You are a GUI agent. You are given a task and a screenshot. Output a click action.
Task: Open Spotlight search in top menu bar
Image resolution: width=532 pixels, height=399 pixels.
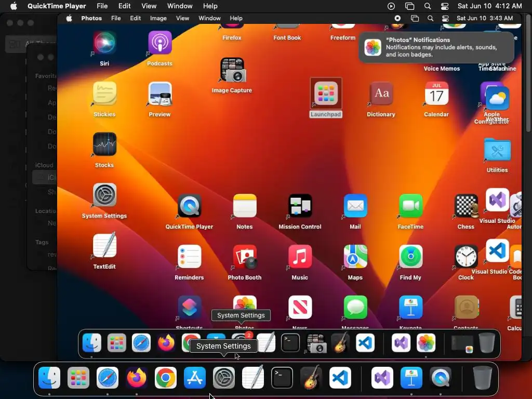(x=428, y=6)
